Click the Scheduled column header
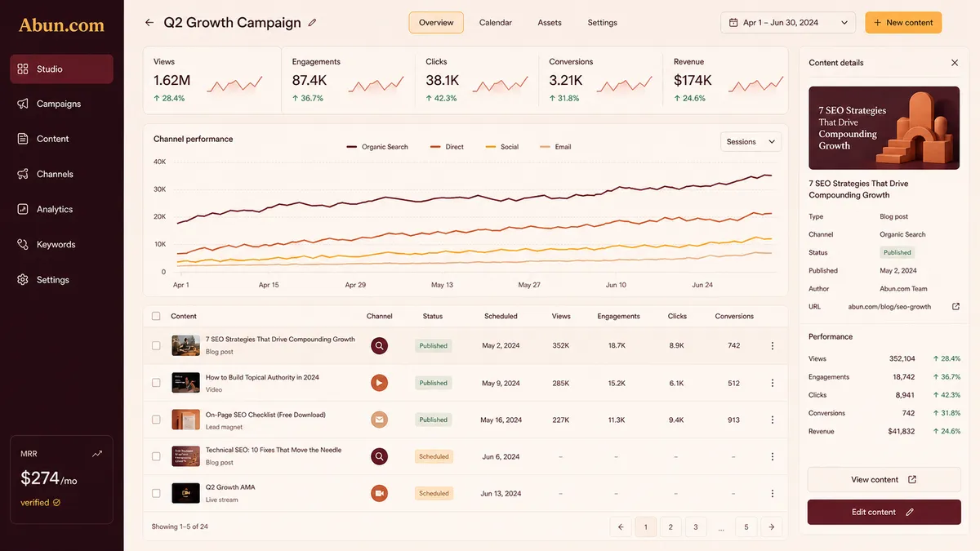The width and height of the screenshot is (980, 551). click(501, 316)
